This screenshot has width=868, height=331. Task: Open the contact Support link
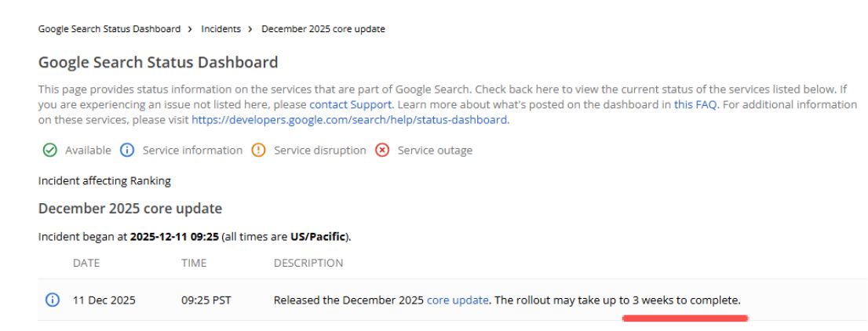[350, 104]
